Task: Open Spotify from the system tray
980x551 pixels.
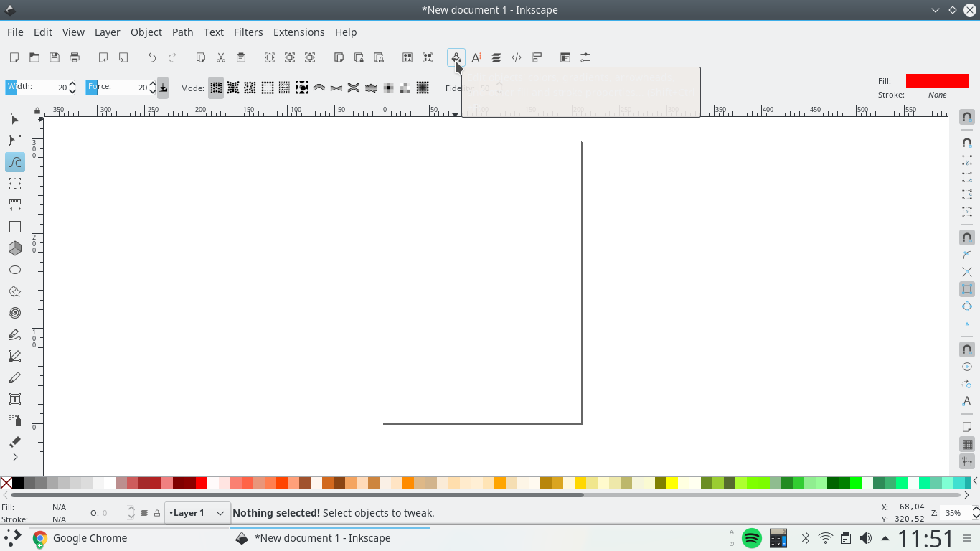Action: coord(752,538)
